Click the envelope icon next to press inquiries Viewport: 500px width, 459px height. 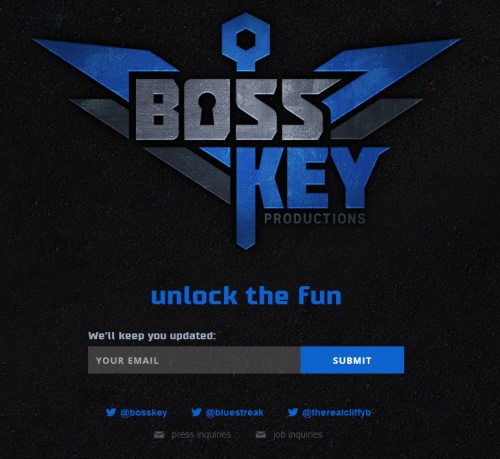(x=159, y=435)
